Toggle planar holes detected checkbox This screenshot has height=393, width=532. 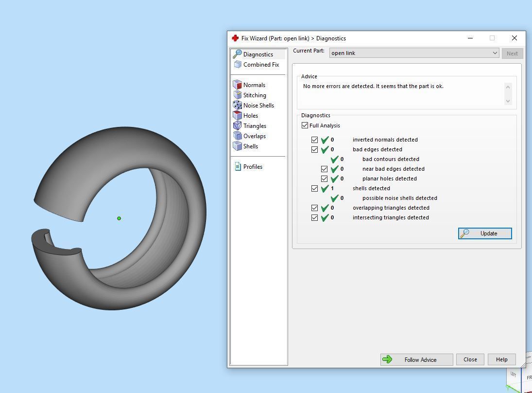point(325,179)
